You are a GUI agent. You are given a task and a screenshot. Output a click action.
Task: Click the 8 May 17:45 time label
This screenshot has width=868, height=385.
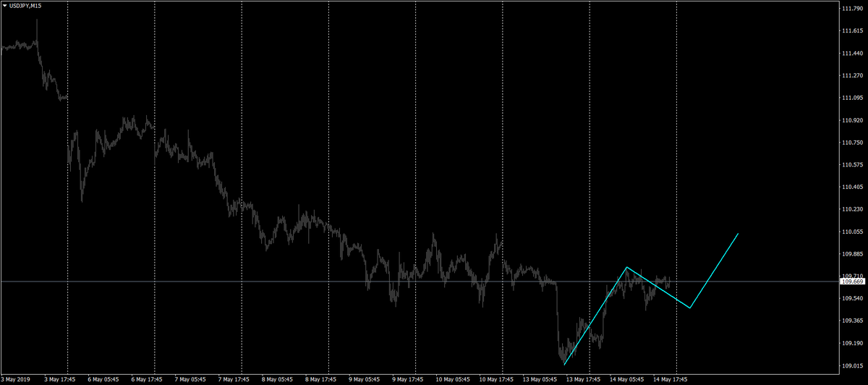tap(323, 378)
